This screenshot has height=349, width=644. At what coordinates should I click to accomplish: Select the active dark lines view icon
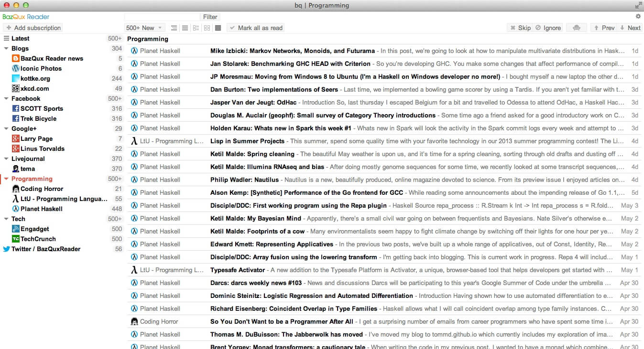(218, 28)
